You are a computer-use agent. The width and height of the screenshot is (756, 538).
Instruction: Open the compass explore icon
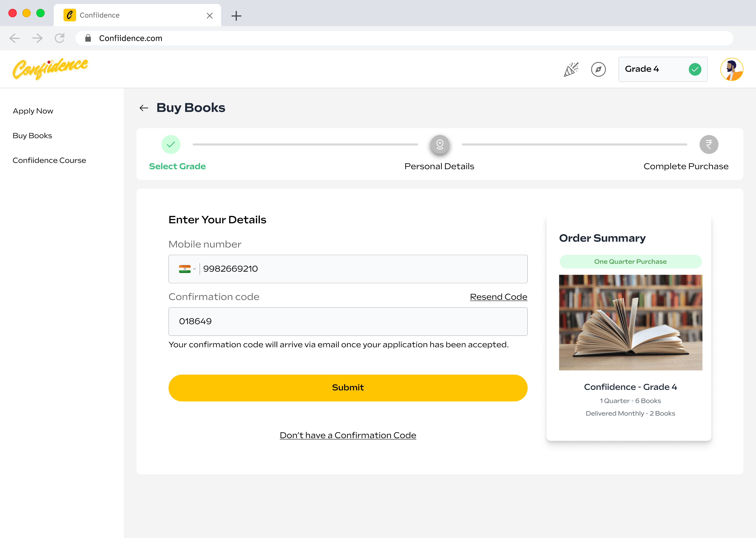tap(598, 69)
